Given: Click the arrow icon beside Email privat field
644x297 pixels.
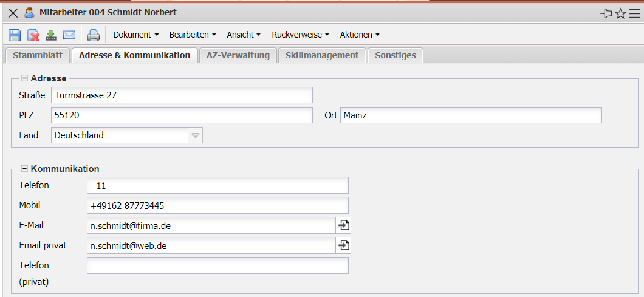Looking at the screenshot, I should (x=344, y=245).
